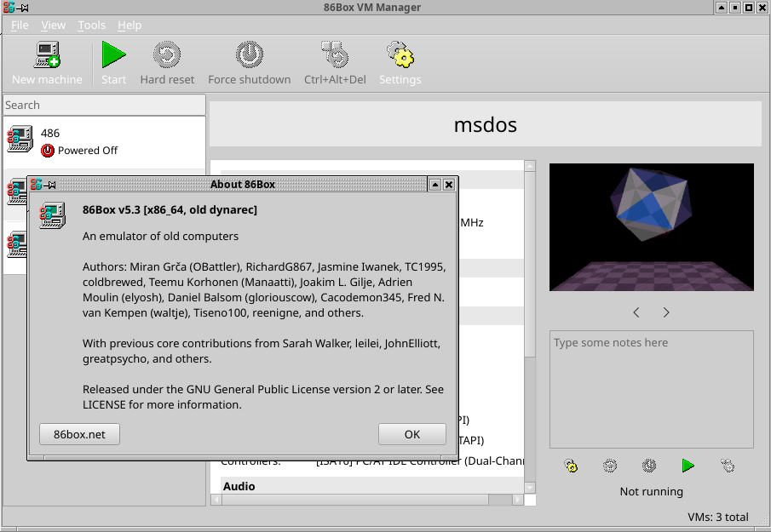
Task: Click the main window's title bar pin icon
Action: click(x=23, y=8)
